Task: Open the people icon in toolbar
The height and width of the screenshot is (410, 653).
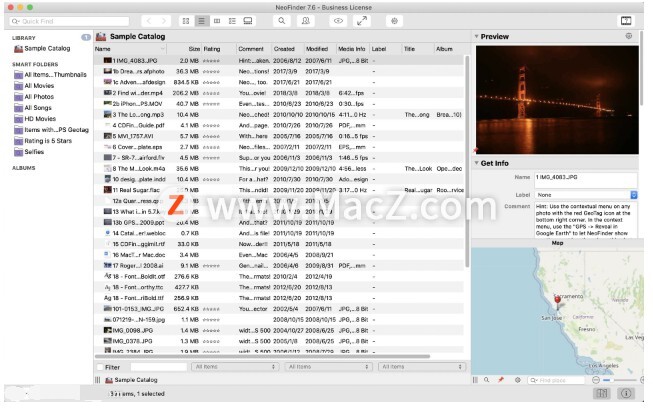Action: 306,21
